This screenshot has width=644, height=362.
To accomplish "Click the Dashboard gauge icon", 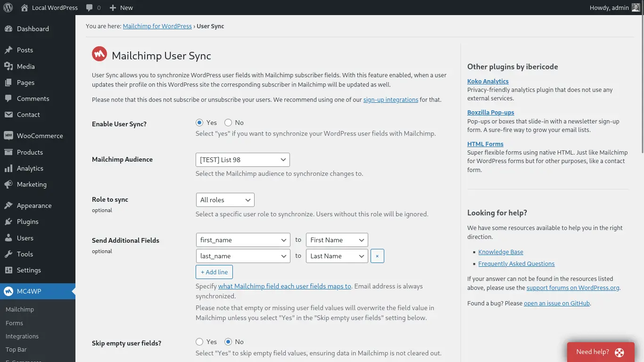I will point(8,29).
